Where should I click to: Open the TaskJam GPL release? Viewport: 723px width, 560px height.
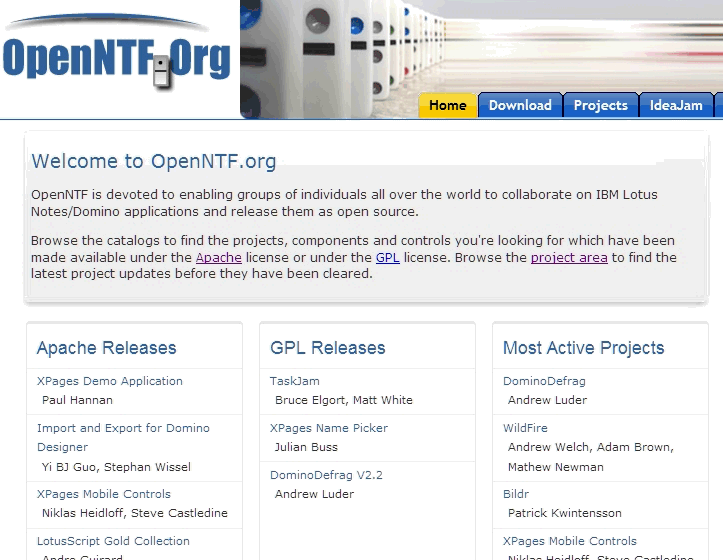[x=295, y=381]
